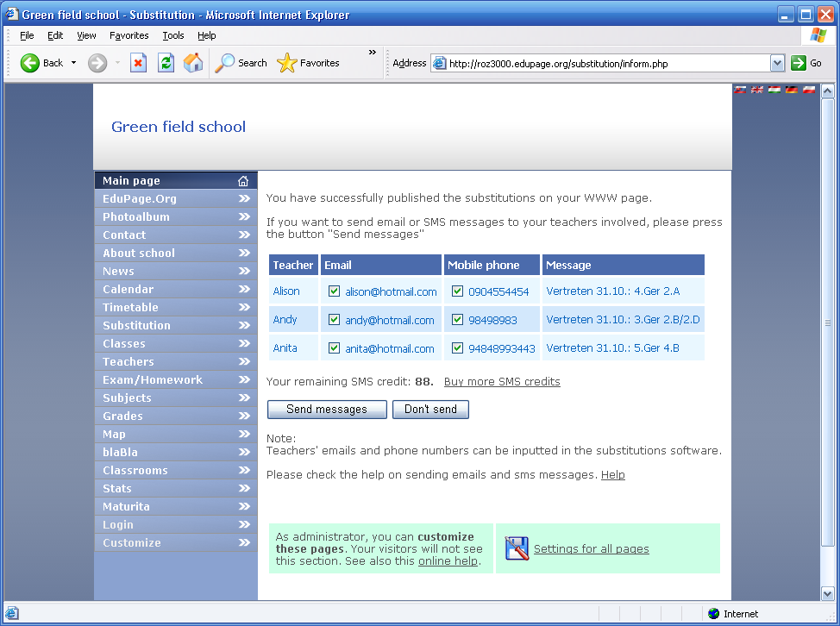Click the browser Stop icon
This screenshot has width=840, height=626.
(138, 63)
